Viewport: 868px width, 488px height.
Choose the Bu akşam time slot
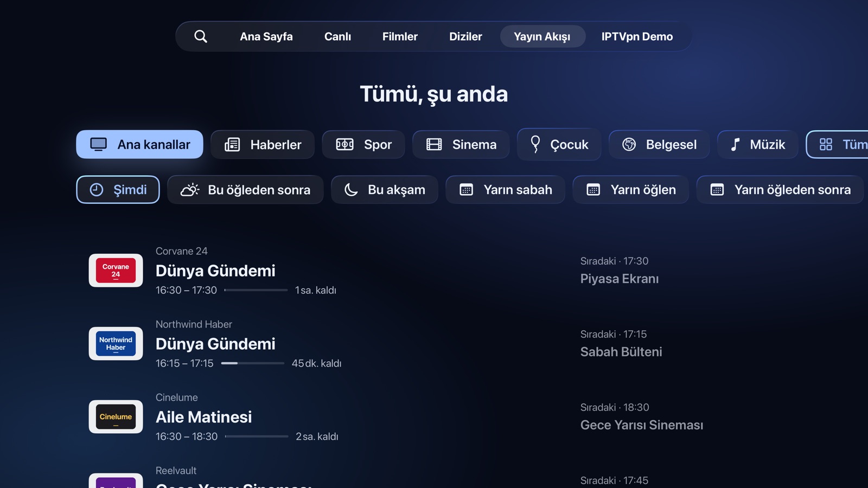point(385,190)
